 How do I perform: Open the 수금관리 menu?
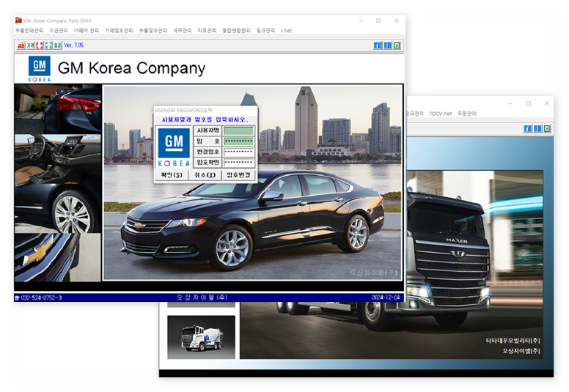[58, 31]
